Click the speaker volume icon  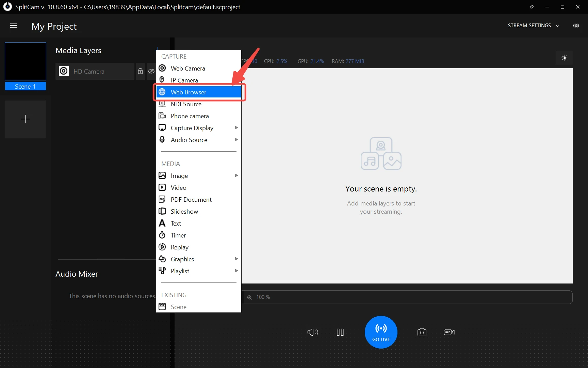pyautogui.click(x=312, y=332)
